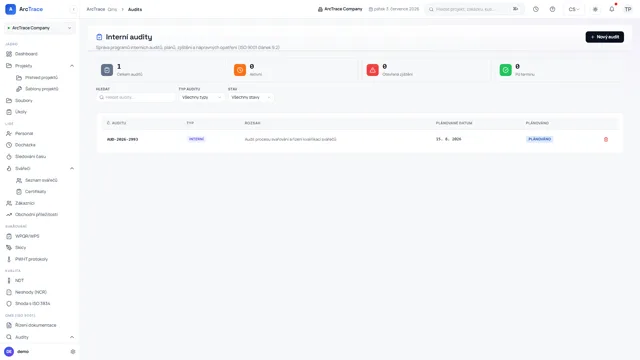The height and width of the screenshot is (360, 640).
Task: Collapse the sidebar with the arrow button
Action: coord(73,9)
